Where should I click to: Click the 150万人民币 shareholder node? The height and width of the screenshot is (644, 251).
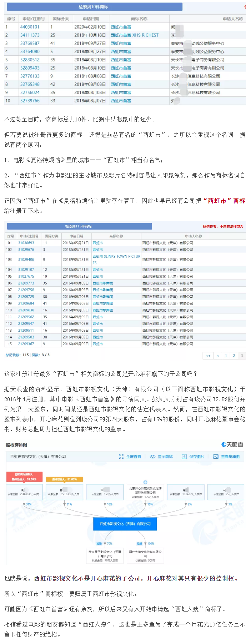(x=105, y=492)
